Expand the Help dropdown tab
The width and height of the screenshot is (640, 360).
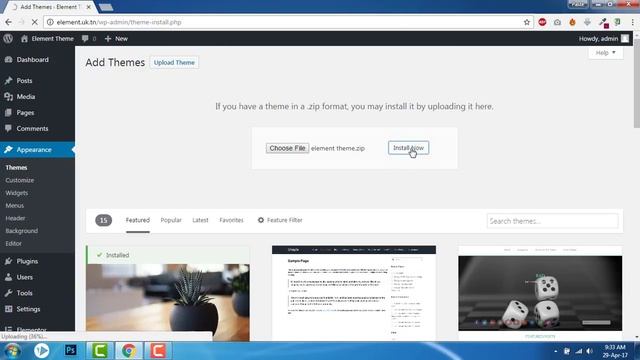[606, 53]
